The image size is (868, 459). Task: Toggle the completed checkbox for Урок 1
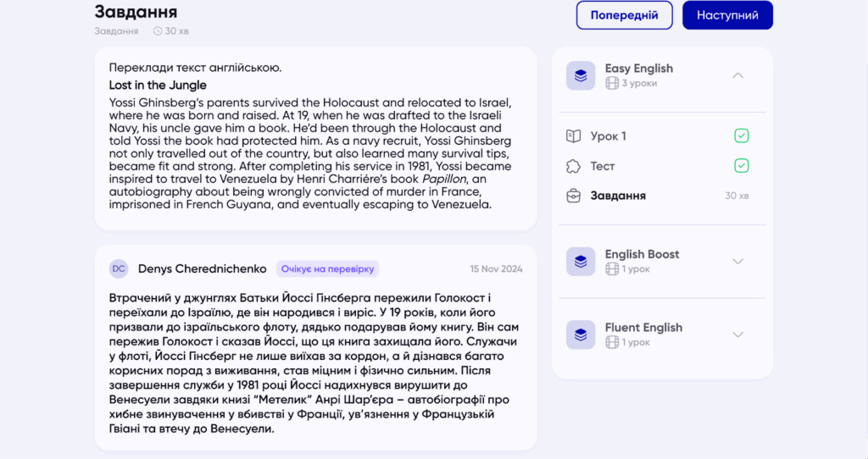(x=742, y=135)
